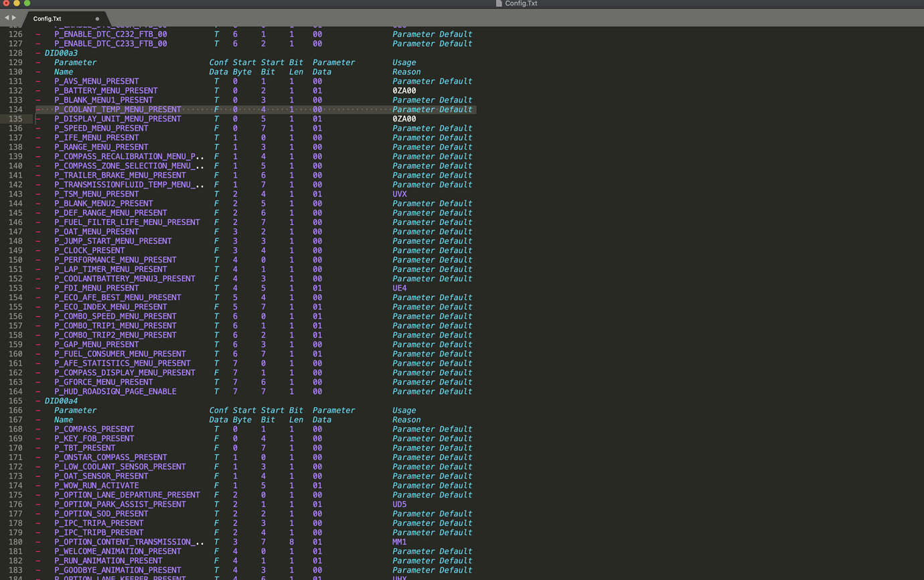Click the UD5 usage reason text
The width and height of the screenshot is (924, 580).
point(398,504)
